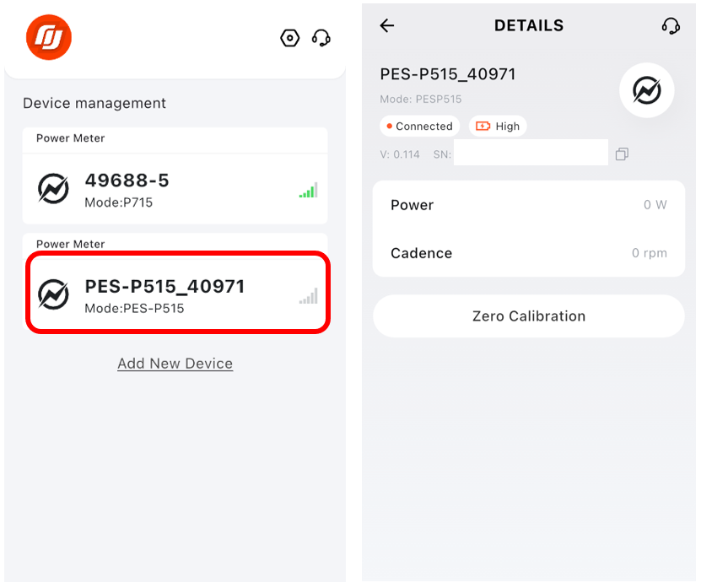The height and width of the screenshot is (588, 701).
Task: Select the 49688-5 power meter device
Action: (175, 189)
